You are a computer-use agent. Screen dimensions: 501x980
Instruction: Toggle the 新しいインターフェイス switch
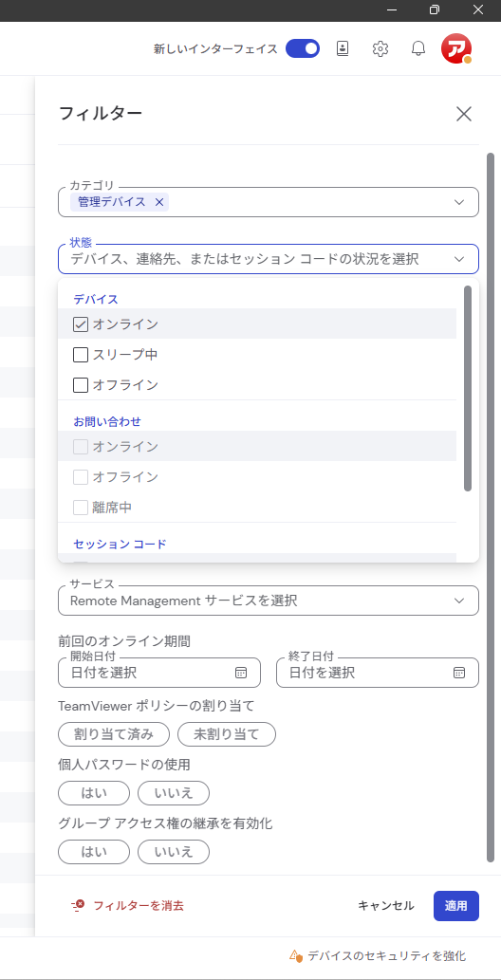pyautogui.click(x=303, y=48)
